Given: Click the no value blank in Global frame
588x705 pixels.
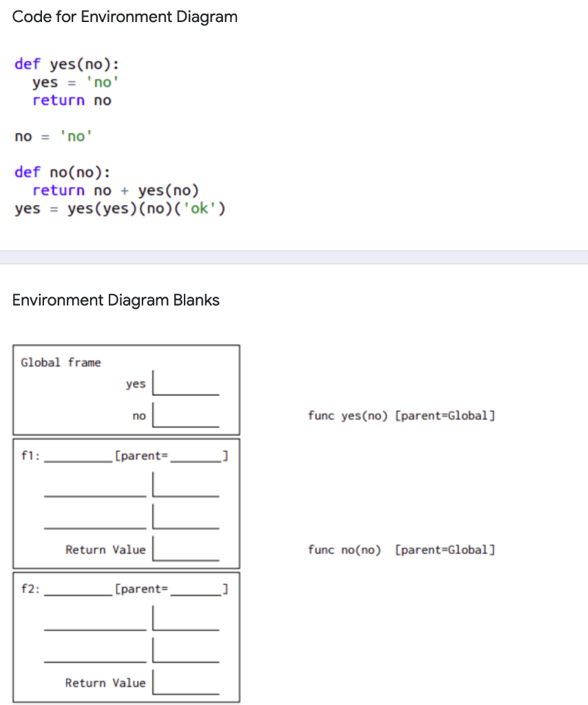Looking at the screenshot, I should 186,422.
